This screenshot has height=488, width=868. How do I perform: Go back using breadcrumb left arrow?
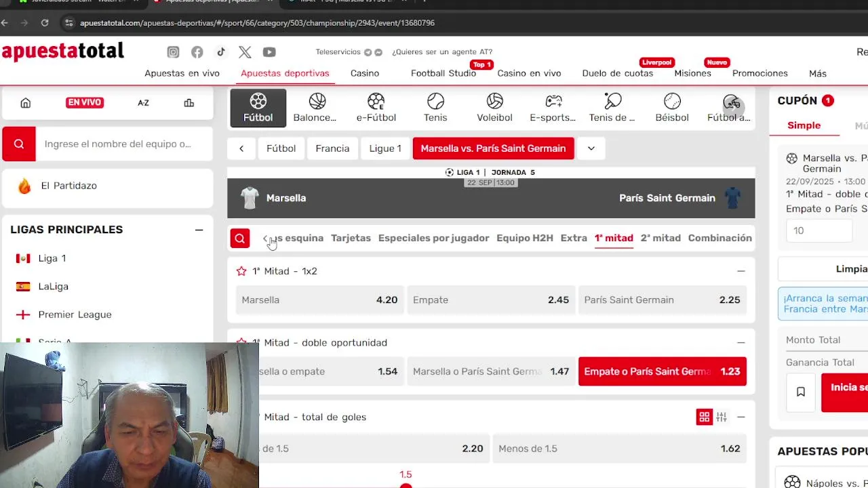[241, 148]
